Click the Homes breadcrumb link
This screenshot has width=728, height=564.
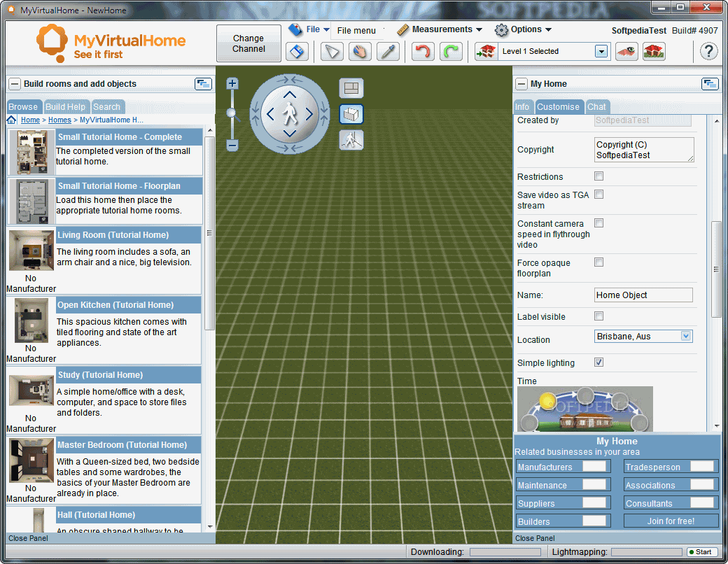point(60,120)
